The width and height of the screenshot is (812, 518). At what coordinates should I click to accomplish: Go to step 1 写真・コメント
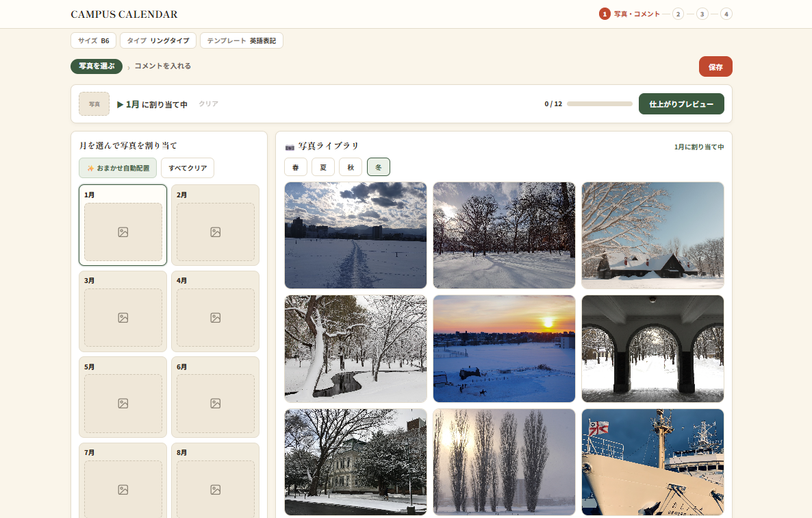pyautogui.click(x=629, y=14)
